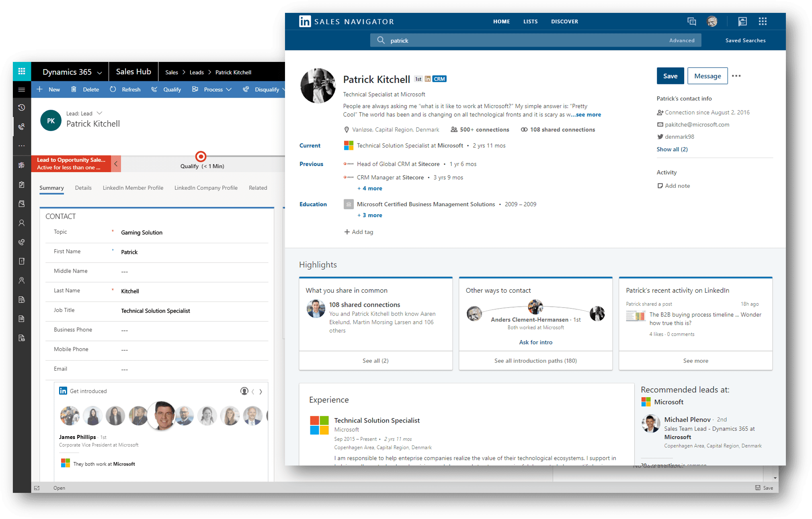
Task: Show previous introduction with left chevron
Action: 253,391
